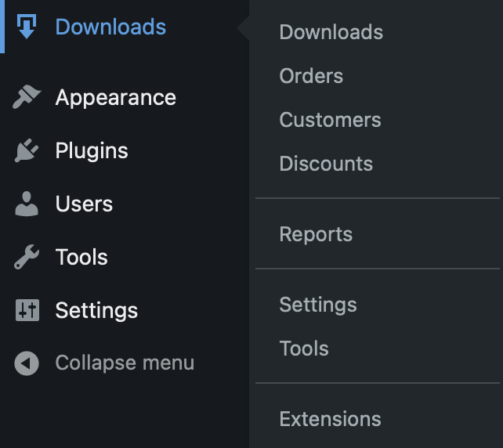Click the Downloads arrow icon in sidebar

pos(27,27)
